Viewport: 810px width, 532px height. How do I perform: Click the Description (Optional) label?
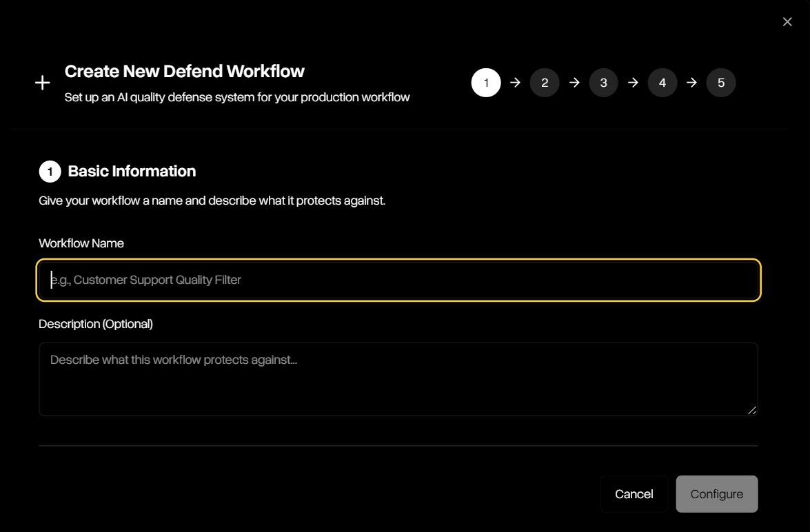[96, 324]
